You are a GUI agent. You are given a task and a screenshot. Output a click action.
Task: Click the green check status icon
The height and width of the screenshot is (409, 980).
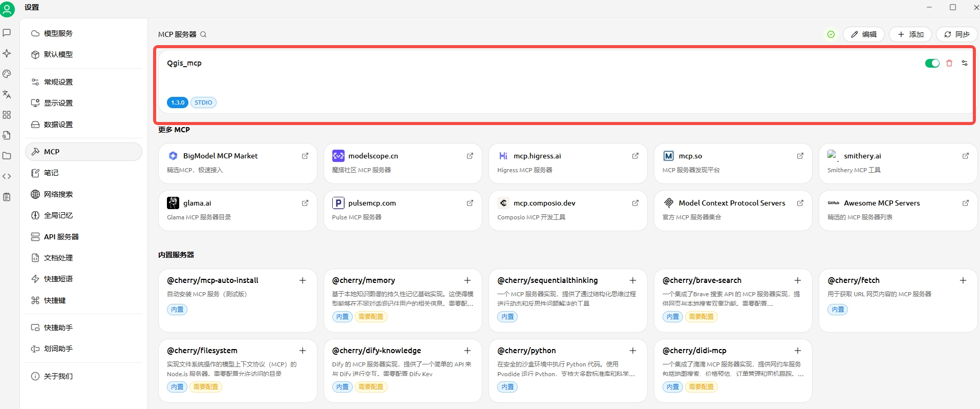831,34
